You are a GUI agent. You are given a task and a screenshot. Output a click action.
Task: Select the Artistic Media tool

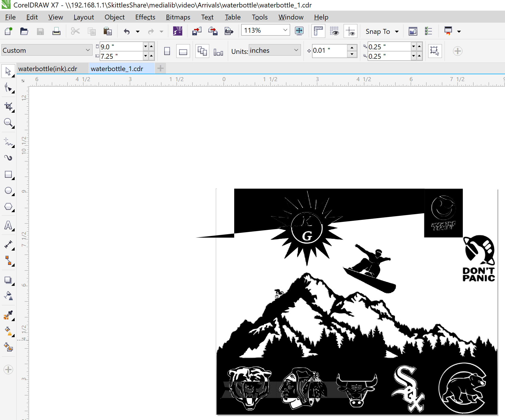tap(8, 158)
